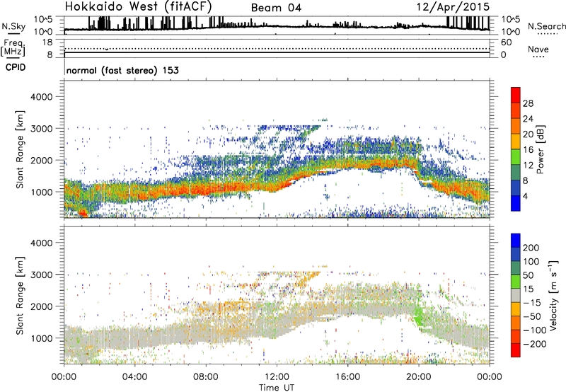Click the '16' power colorbar value

click(x=528, y=150)
